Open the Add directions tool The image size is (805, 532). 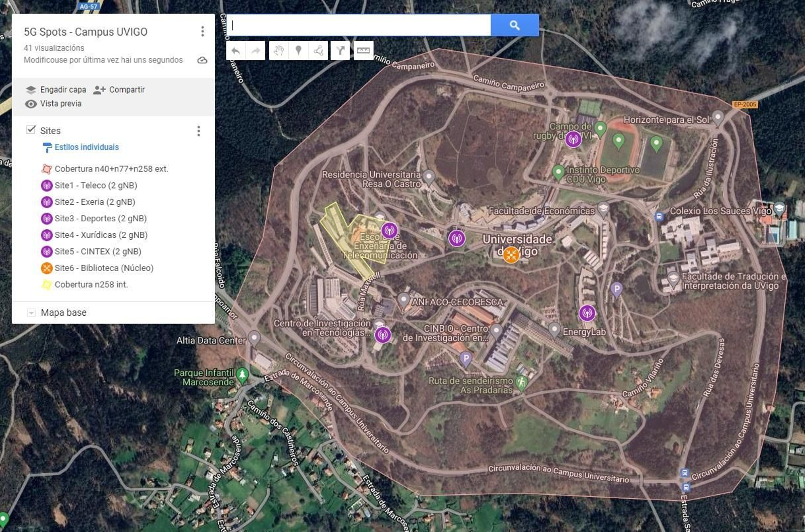341,50
